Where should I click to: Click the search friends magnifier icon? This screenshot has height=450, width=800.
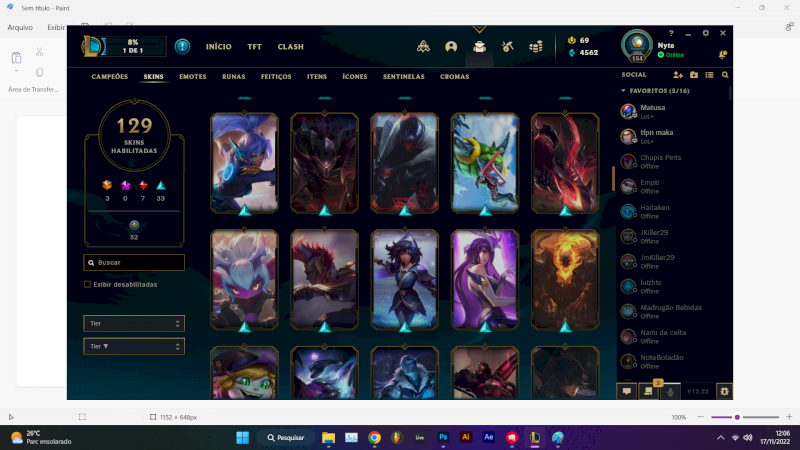pos(725,75)
